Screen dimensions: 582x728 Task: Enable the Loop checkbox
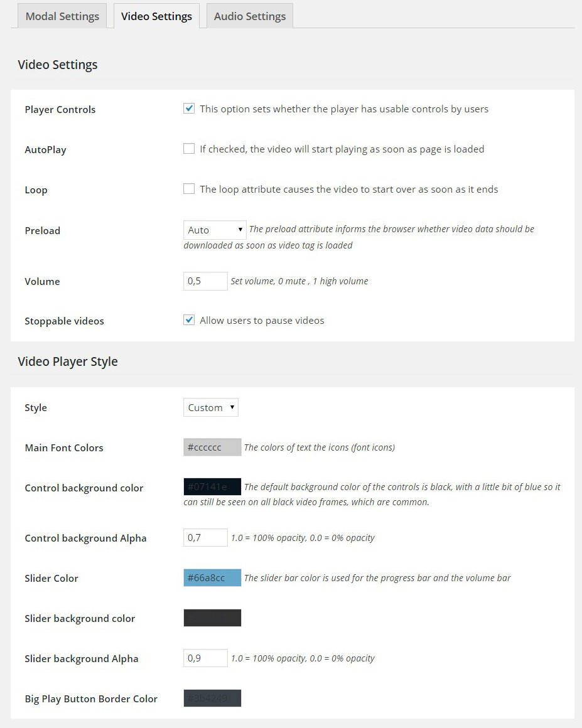click(x=189, y=189)
